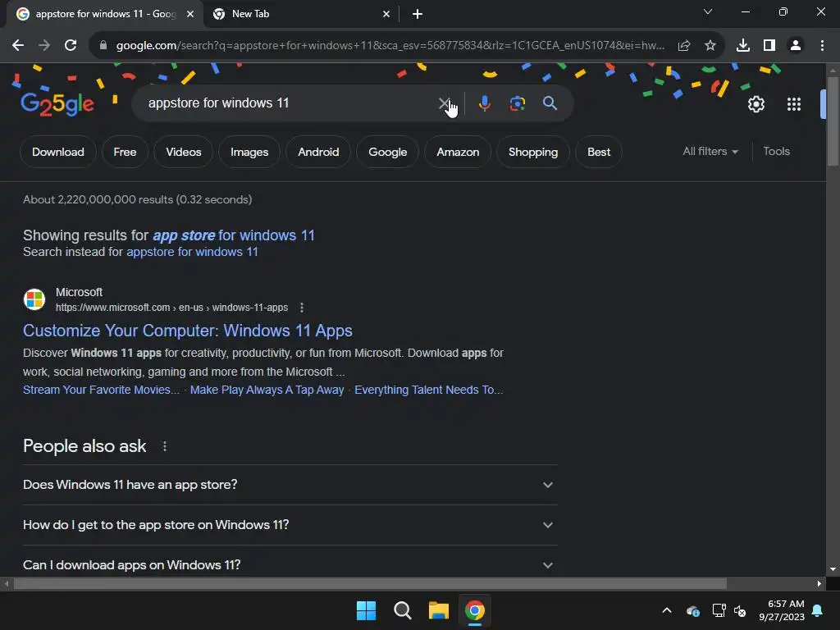Click the Chrome address bar URL

pos(390,46)
